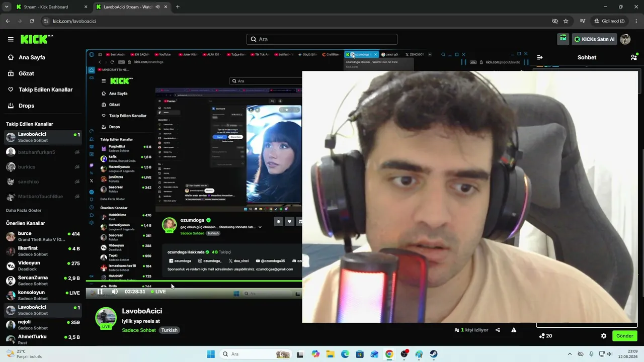This screenshot has width=644, height=362.
Task: Collapse the Sohbet chat panel
Action: coord(540,57)
